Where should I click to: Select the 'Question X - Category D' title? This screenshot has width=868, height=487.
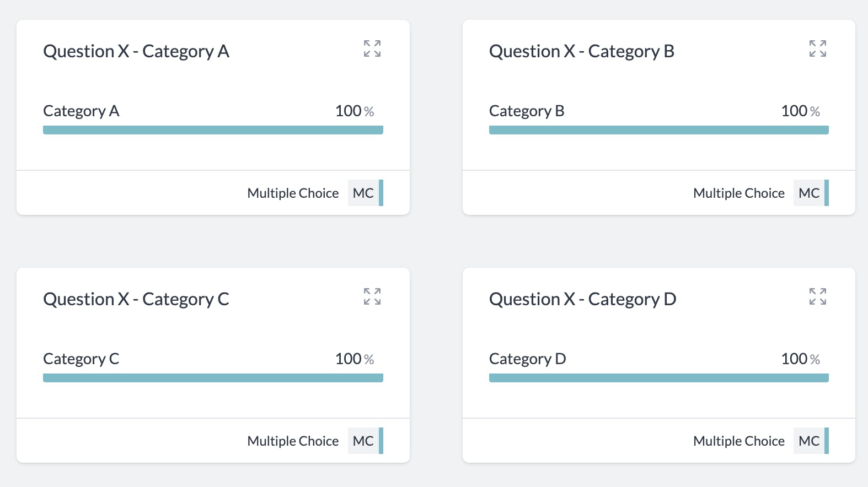click(x=582, y=299)
